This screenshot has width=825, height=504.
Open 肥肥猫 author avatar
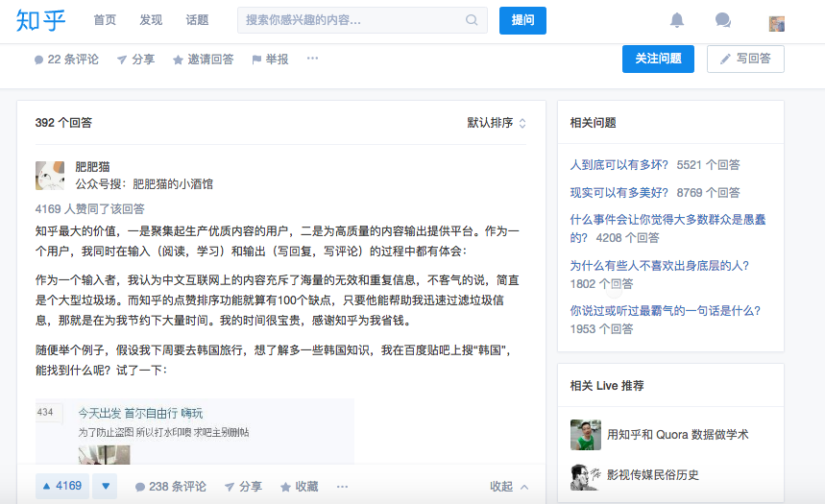point(50,176)
